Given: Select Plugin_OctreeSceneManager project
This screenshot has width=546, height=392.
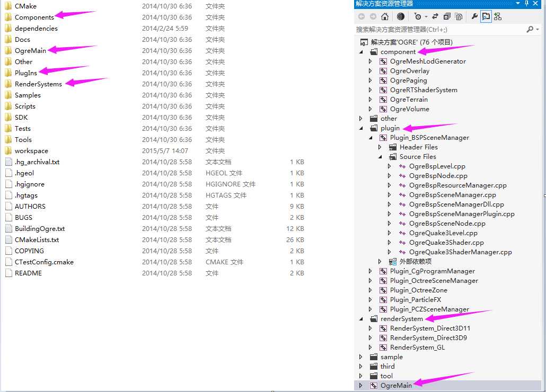Looking at the screenshot, I should (434, 281).
